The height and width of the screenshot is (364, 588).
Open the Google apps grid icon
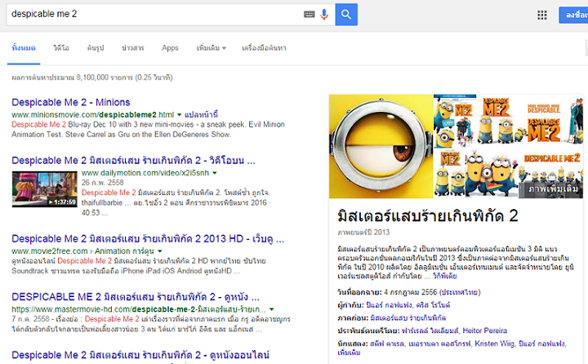click(x=542, y=15)
